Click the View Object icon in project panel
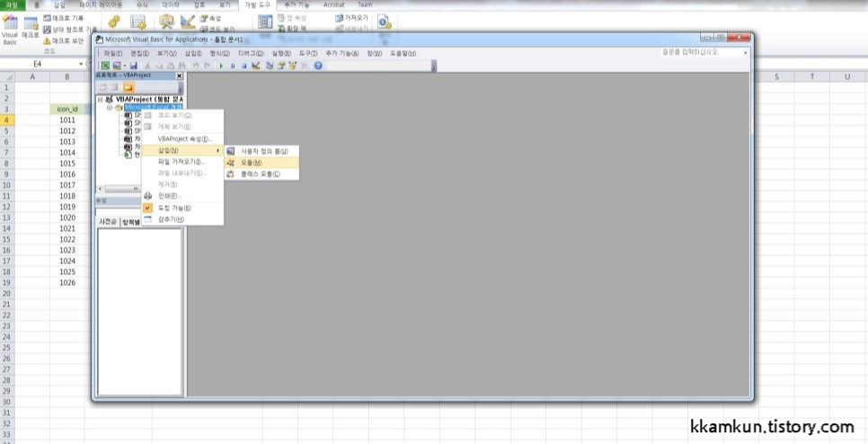 click(115, 87)
